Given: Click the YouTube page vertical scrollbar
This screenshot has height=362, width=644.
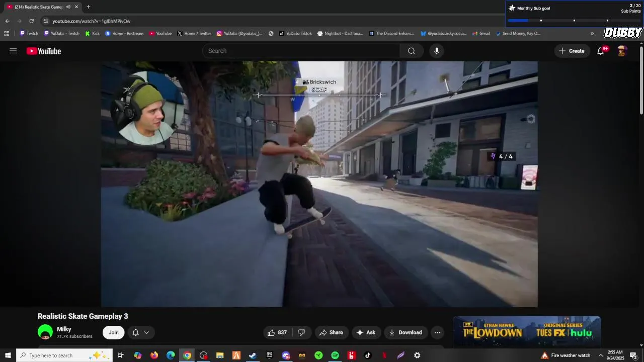Looking at the screenshot, I should click(x=641, y=80).
